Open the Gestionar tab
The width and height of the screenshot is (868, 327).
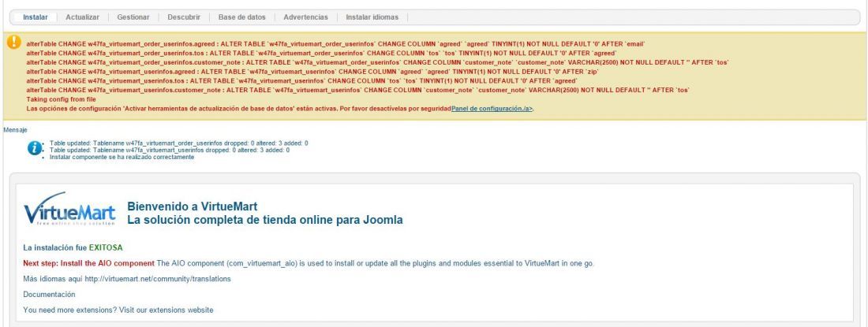point(133,17)
